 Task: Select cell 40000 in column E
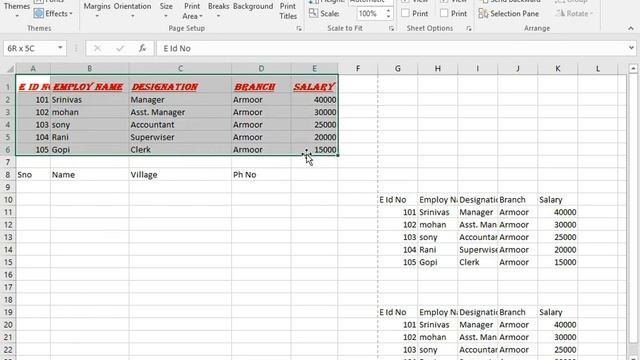pyautogui.click(x=314, y=100)
